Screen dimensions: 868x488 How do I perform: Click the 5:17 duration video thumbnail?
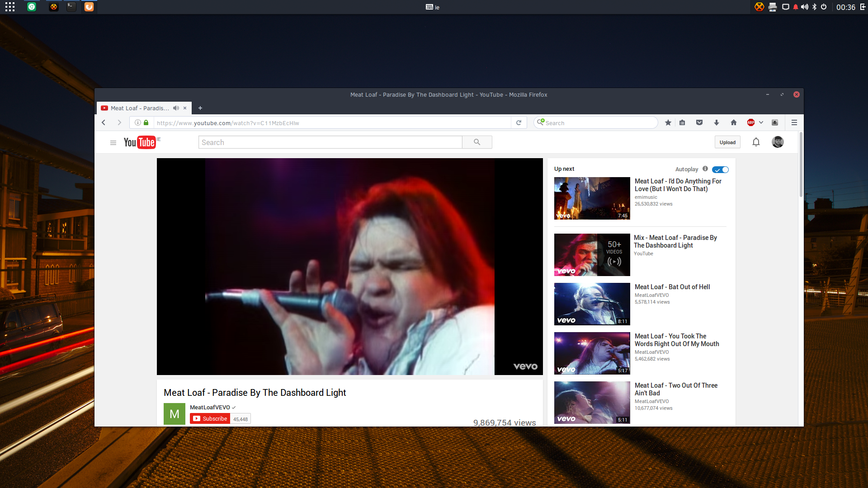(592, 353)
